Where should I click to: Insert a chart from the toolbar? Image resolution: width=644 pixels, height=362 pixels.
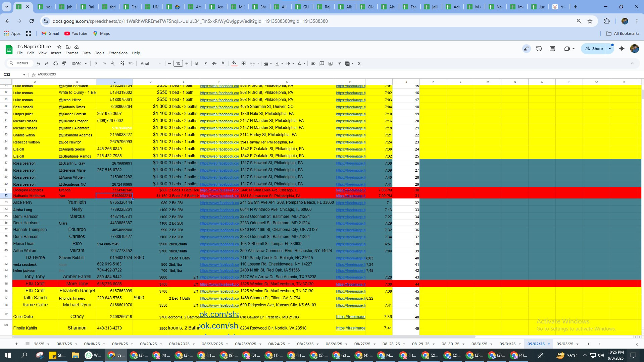(331, 63)
